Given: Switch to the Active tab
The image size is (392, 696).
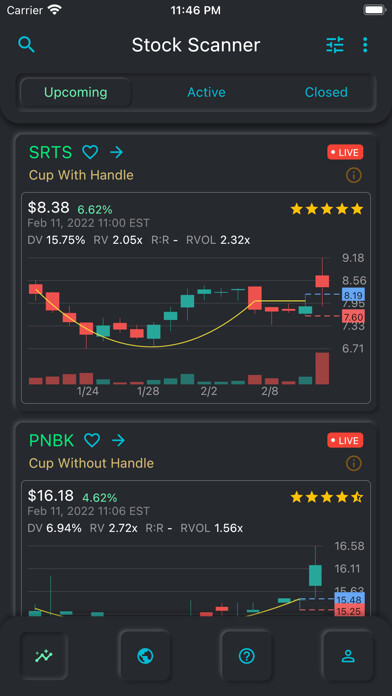Looking at the screenshot, I should (206, 92).
